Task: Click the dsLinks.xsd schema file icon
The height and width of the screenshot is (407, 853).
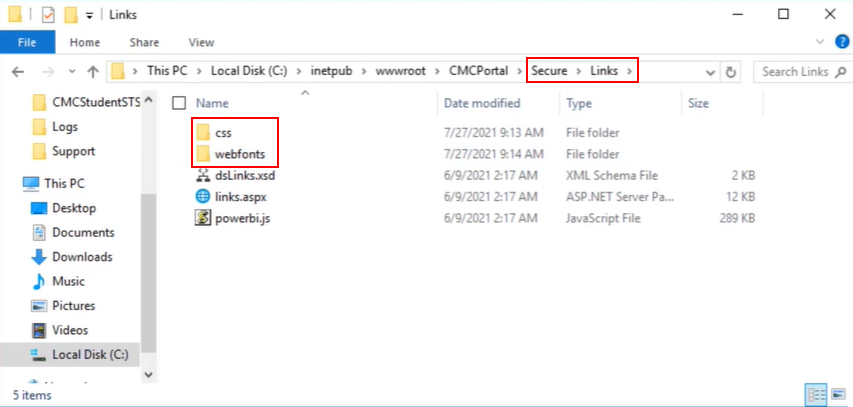Action: point(203,174)
